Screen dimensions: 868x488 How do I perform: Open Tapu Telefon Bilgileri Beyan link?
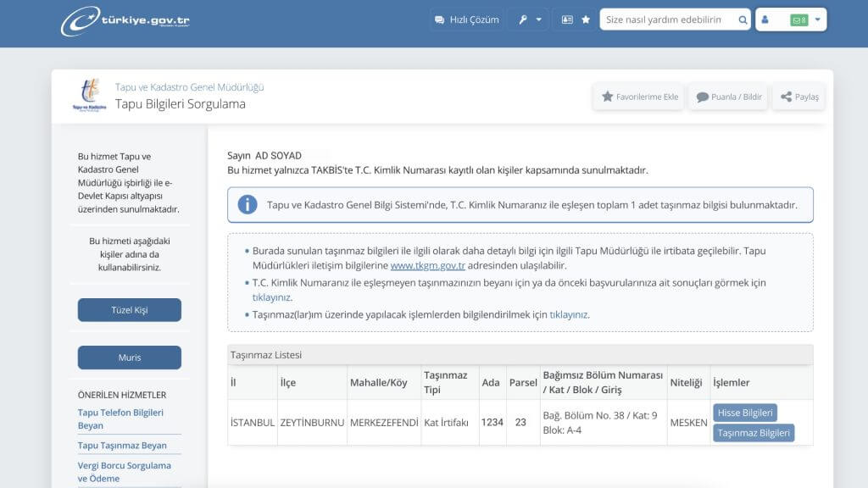(120, 419)
